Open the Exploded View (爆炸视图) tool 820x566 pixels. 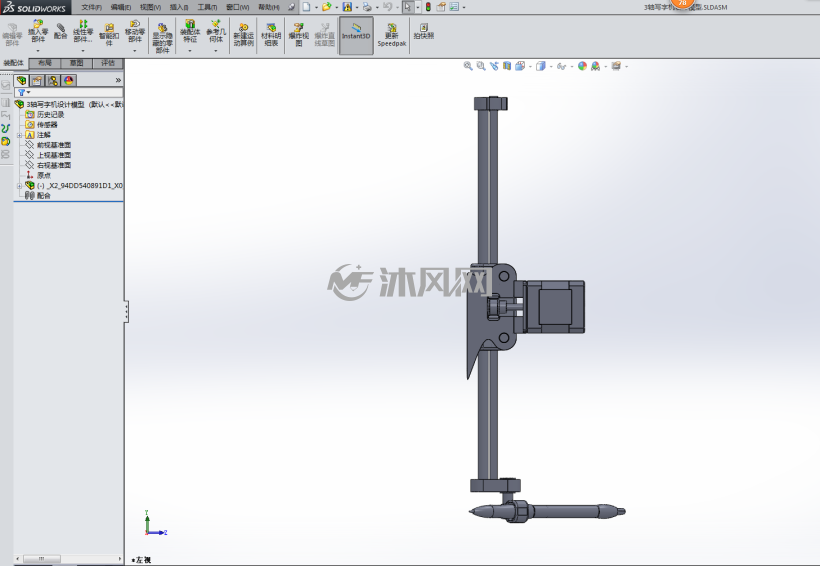[299, 35]
